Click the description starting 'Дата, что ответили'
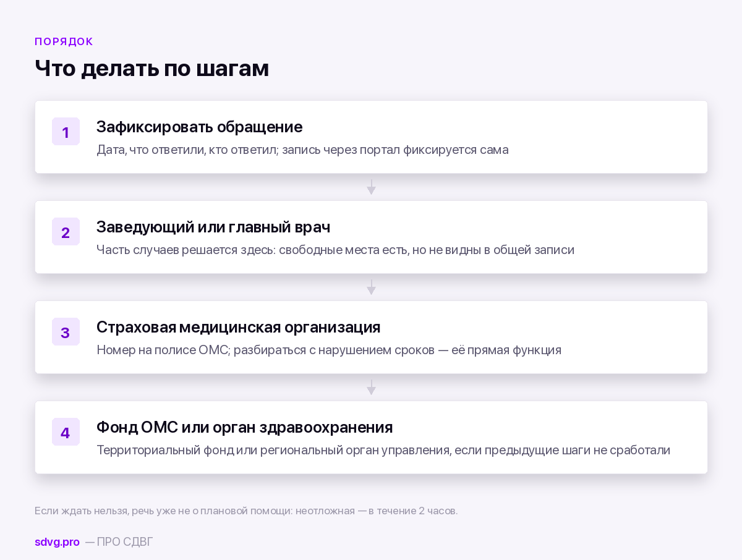The image size is (742, 560). tap(302, 150)
